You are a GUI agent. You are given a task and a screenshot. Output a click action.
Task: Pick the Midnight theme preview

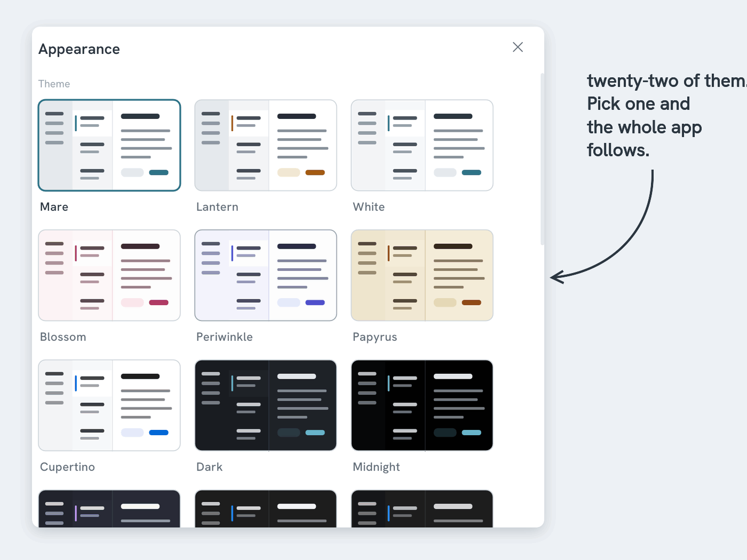422,405
